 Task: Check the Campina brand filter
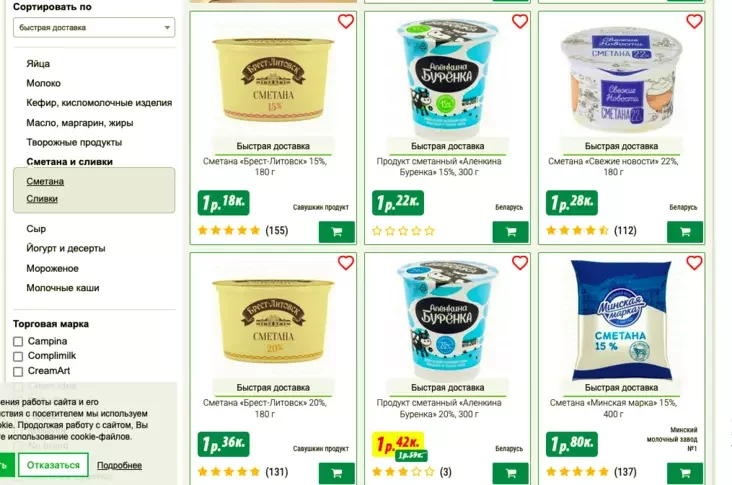(18, 342)
